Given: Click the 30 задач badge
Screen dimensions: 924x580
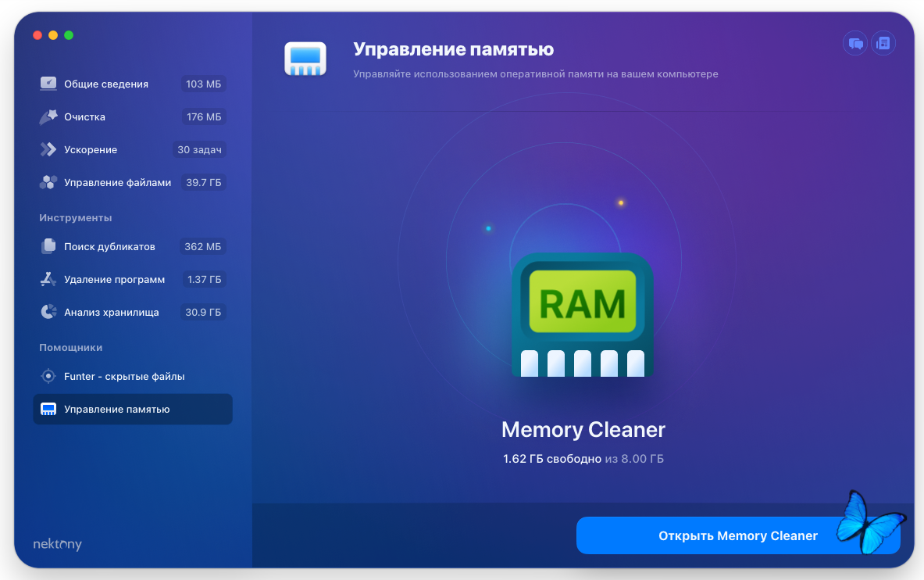Looking at the screenshot, I should click(199, 150).
